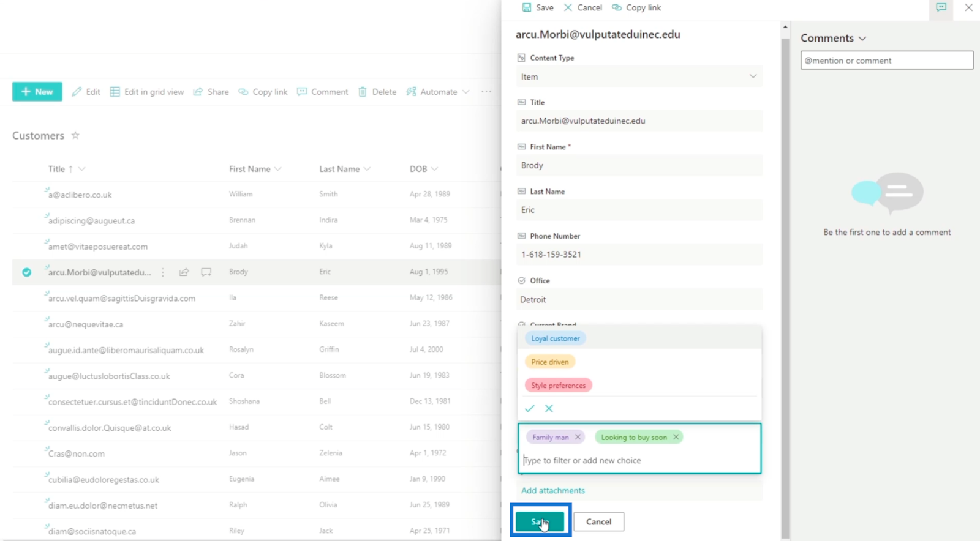Close the item details panel
Viewport: 980px width, 541px height.
(x=968, y=7)
